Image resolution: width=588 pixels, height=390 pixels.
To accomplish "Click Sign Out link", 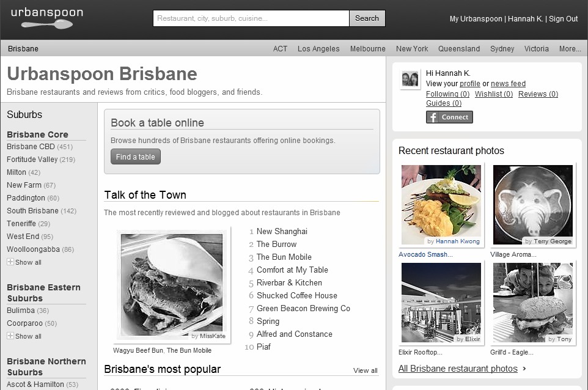I will pos(564,19).
